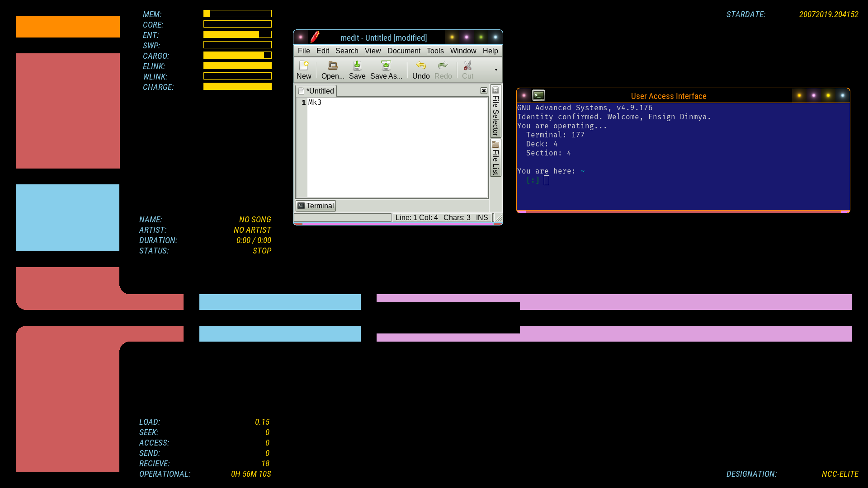Click 'Welcome, Ensign Dinmya.' terminal line
This screenshot has height=488, width=868.
coord(659,117)
